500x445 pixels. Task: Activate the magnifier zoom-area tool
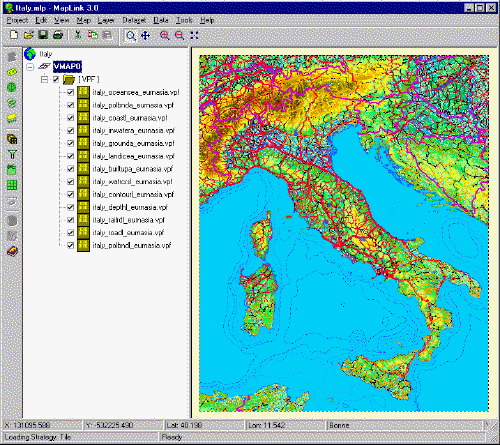tap(131, 36)
